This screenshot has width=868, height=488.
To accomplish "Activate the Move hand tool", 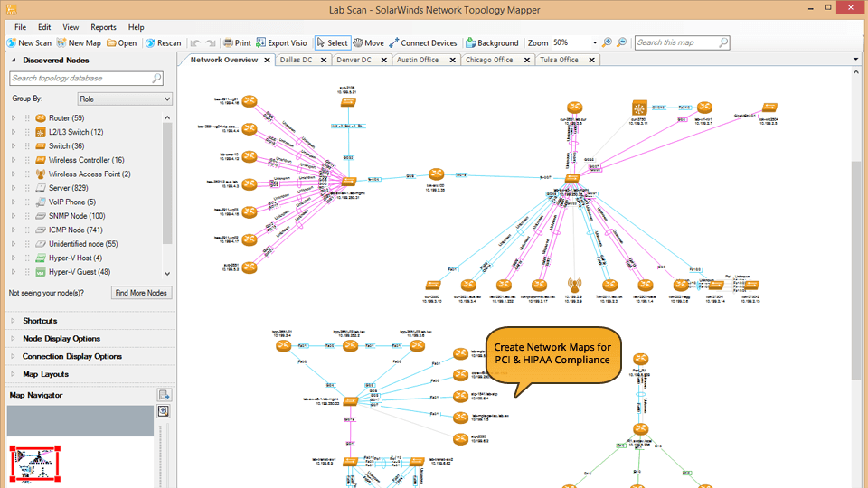I will tap(369, 42).
